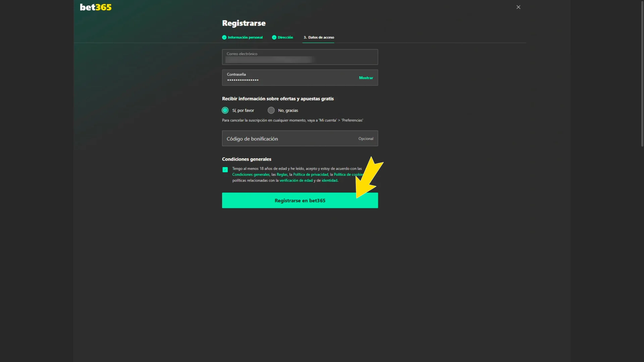Viewport: 644px width, 362px height.
Task: Switch to the Información personal step
Action: click(245, 37)
